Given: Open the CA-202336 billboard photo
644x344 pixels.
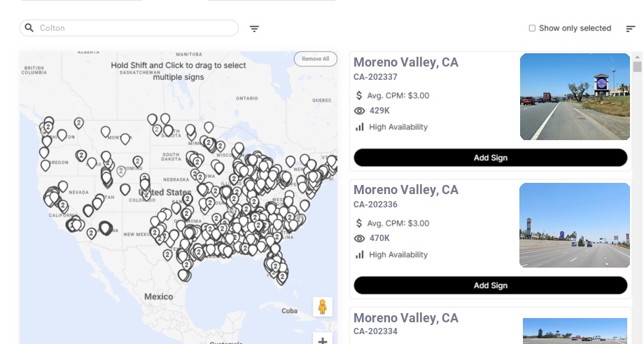Looking at the screenshot, I should [575, 225].
